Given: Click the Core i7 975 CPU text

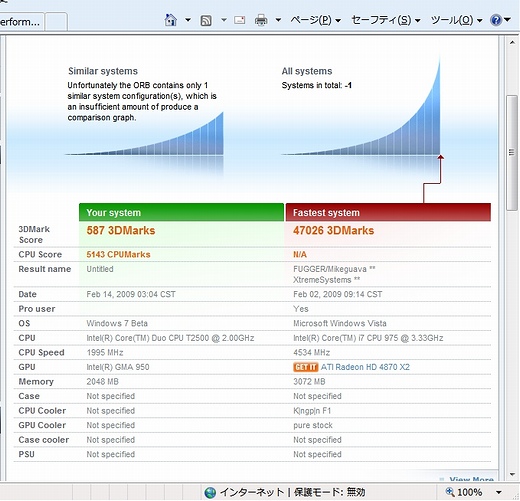Looking at the screenshot, I should (368, 338).
